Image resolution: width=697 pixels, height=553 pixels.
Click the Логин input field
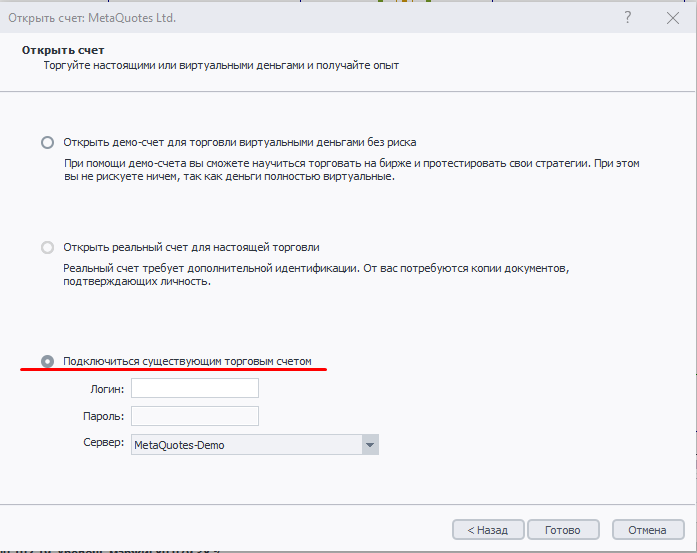(194, 388)
